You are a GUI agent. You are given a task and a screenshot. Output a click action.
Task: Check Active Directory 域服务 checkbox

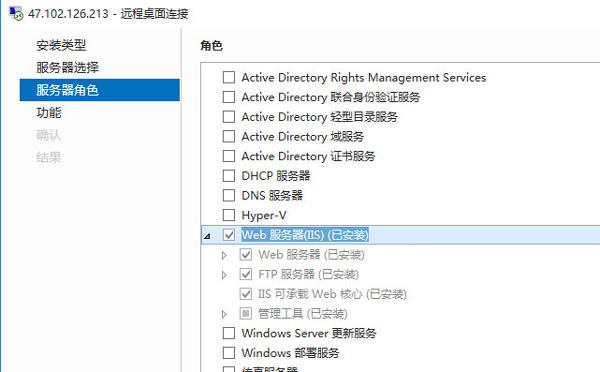click(x=229, y=136)
